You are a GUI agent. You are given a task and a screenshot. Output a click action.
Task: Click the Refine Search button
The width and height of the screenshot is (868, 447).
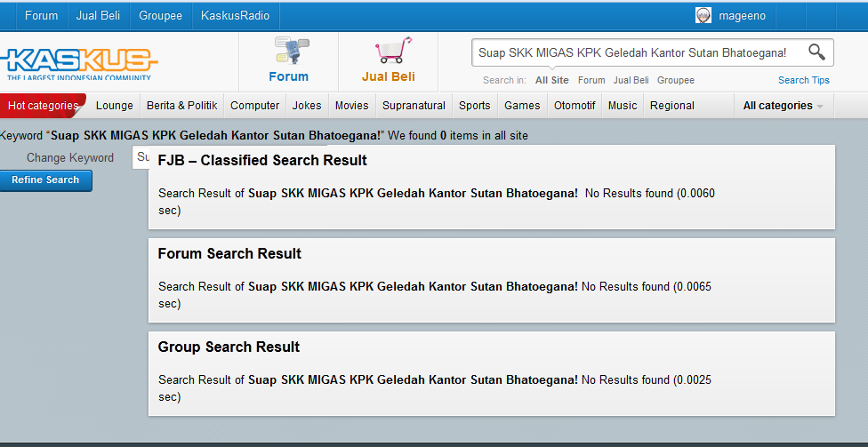[x=45, y=180]
